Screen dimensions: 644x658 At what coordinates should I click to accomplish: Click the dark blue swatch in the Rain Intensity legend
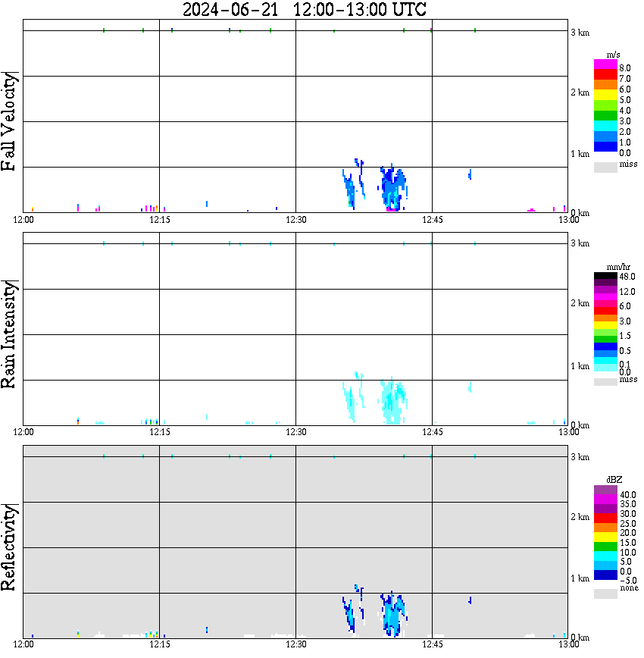(x=605, y=346)
